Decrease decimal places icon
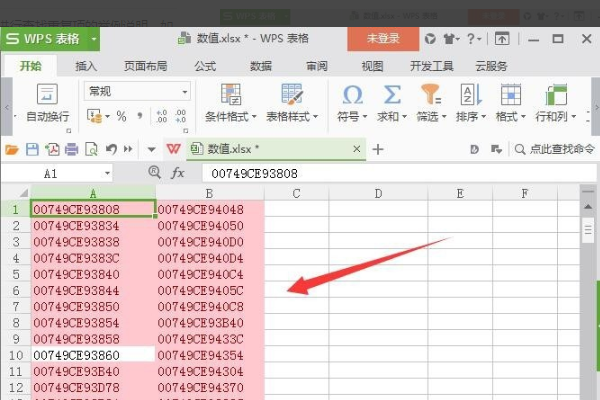The width and height of the screenshot is (600, 400). click(x=181, y=116)
